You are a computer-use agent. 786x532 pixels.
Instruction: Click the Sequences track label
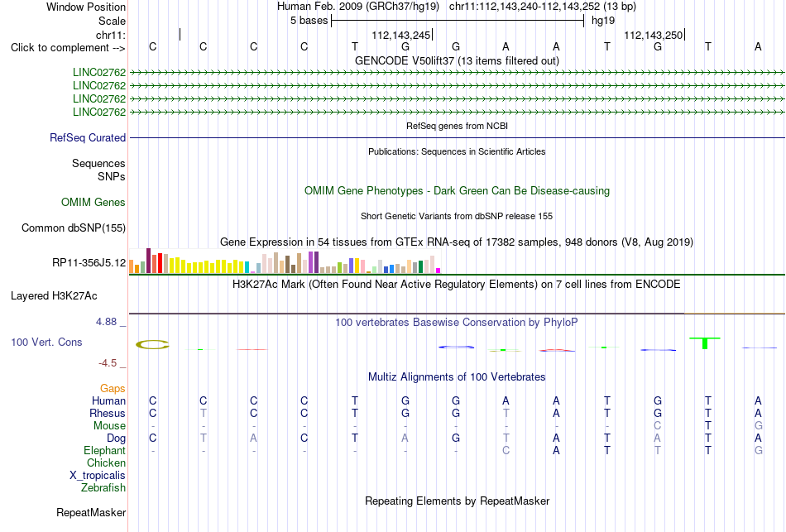pyautogui.click(x=98, y=164)
